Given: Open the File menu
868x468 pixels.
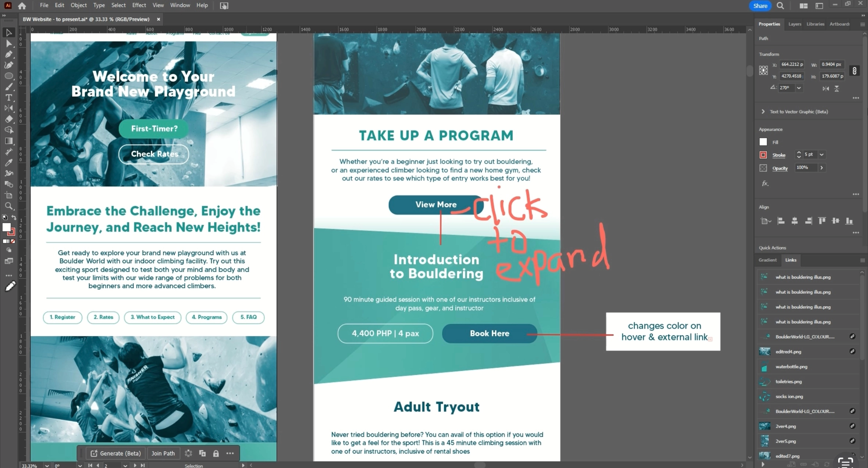Looking at the screenshot, I should [x=44, y=5].
